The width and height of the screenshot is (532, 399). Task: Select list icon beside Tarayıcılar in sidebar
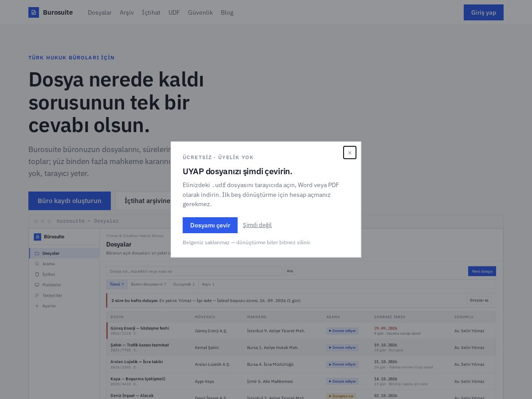click(x=37, y=295)
